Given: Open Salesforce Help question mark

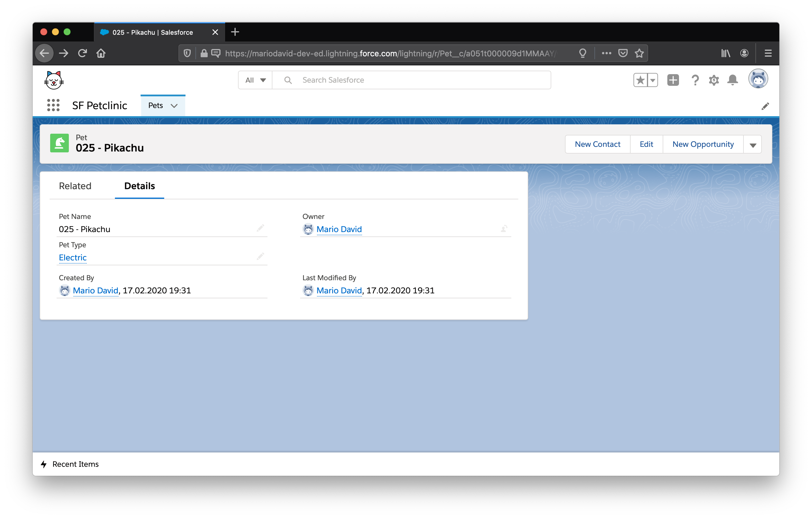Looking at the screenshot, I should [x=695, y=80].
